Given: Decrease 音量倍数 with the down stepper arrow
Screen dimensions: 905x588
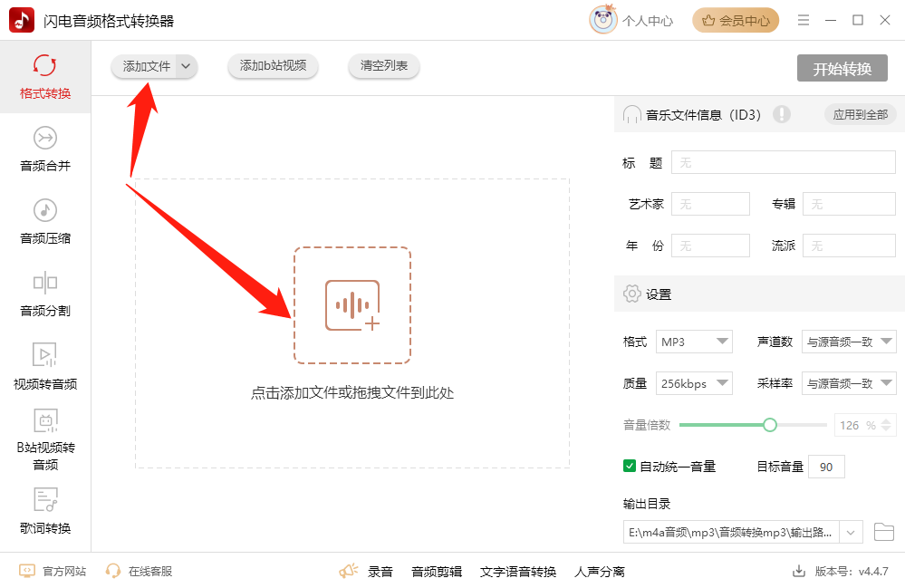Looking at the screenshot, I should click(x=887, y=429).
